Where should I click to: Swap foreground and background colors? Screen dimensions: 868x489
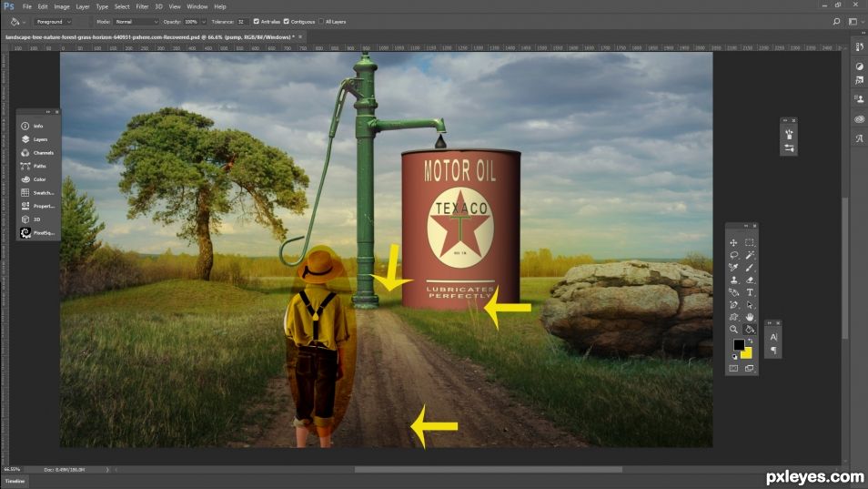click(x=750, y=341)
